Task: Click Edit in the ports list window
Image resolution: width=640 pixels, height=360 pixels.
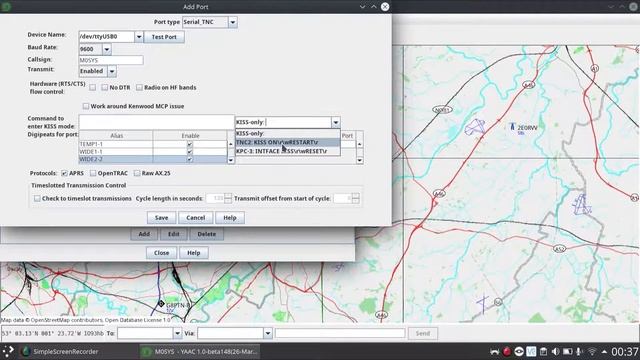Action: coord(173,234)
